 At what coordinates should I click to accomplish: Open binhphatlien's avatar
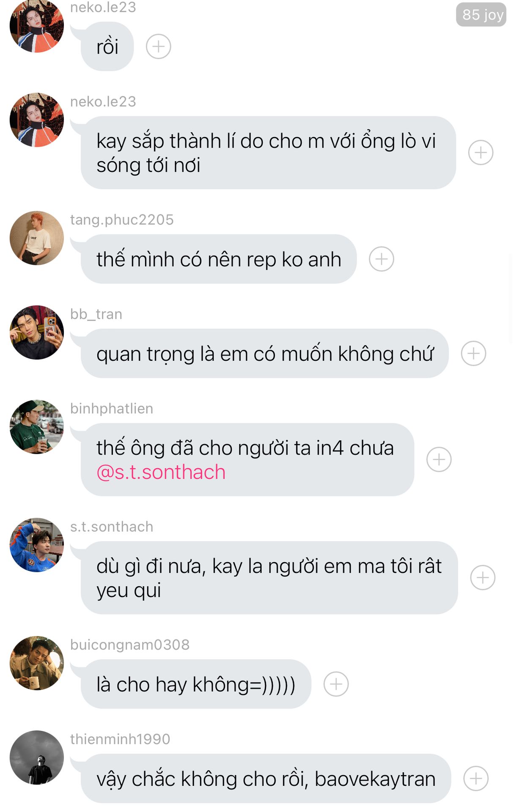tap(37, 427)
